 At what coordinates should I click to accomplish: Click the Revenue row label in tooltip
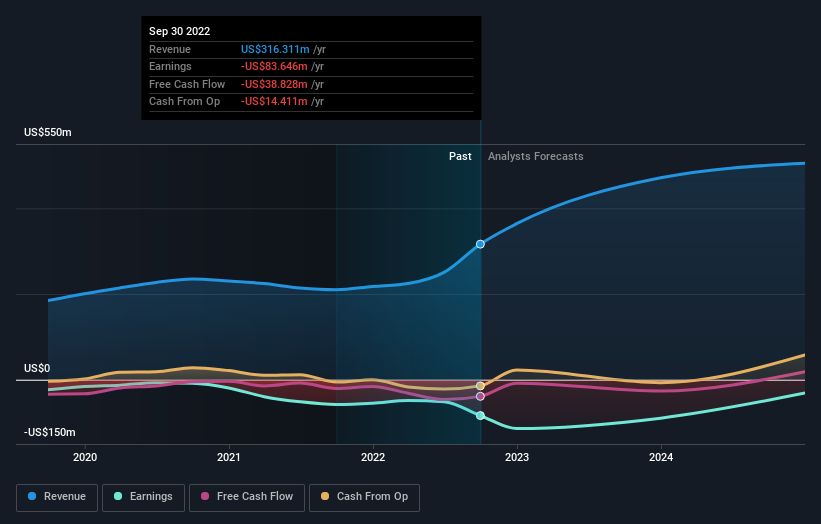point(170,49)
